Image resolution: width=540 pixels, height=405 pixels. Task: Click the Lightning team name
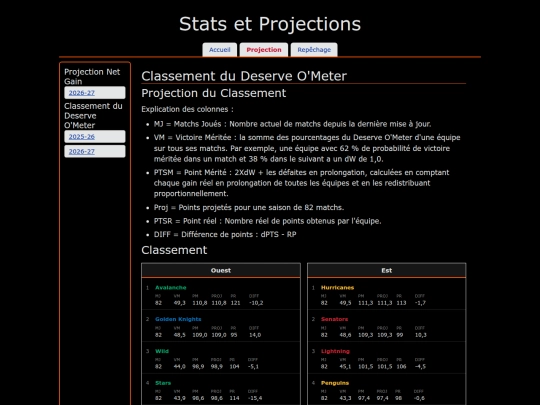coord(335,351)
